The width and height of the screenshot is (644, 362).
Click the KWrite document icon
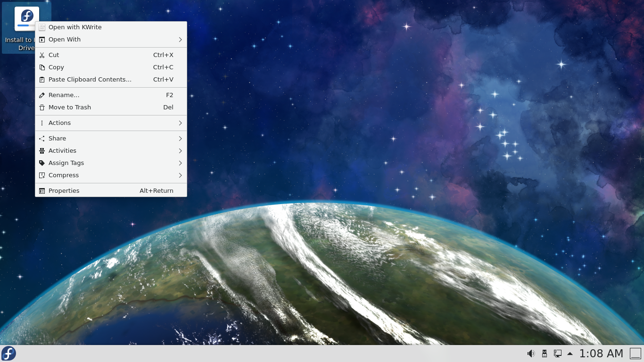coord(42,27)
